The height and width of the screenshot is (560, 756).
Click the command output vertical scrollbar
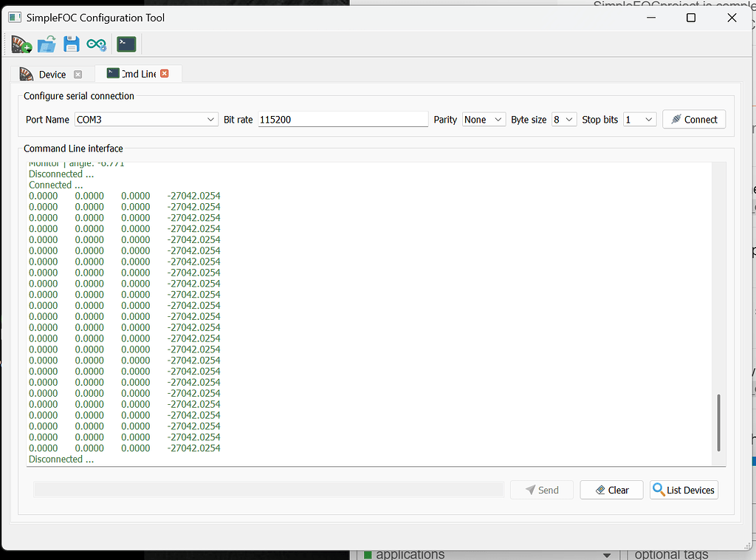[x=718, y=422]
